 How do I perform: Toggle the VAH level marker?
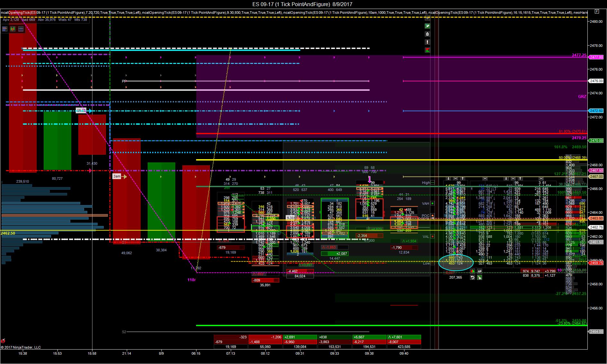click(x=432, y=204)
